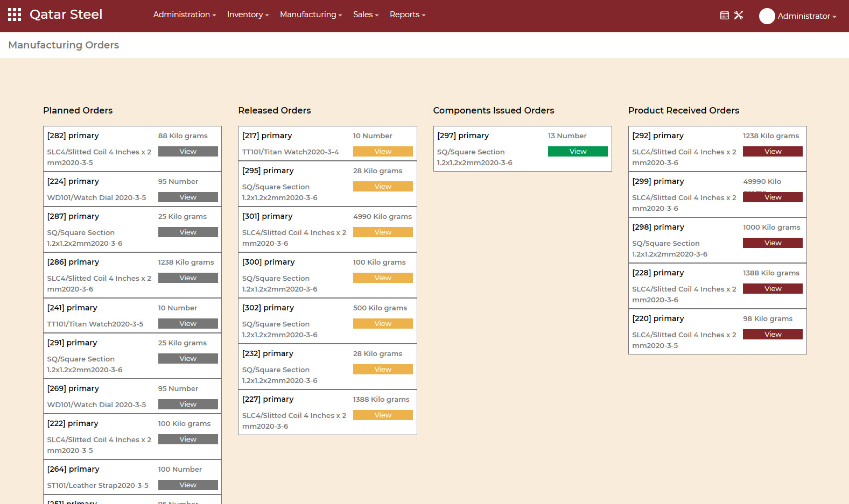849x504 pixels.
Task: Click '1000 Kilo grams' quantity
Action: (x=771, y=227)
